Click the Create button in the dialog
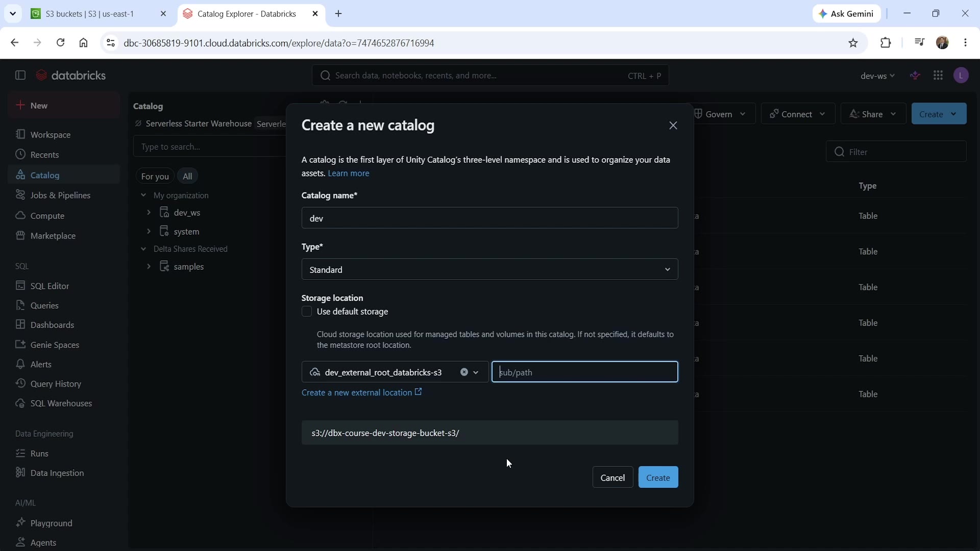Image resolution: width=980 pixels, height=551 pixels. click(x=658, y=478)
